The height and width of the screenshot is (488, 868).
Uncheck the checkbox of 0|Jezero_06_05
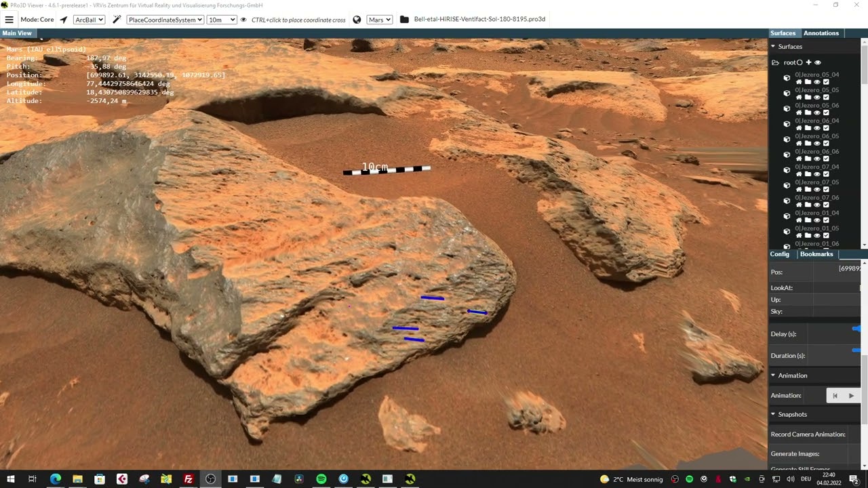tap(826, 143)
